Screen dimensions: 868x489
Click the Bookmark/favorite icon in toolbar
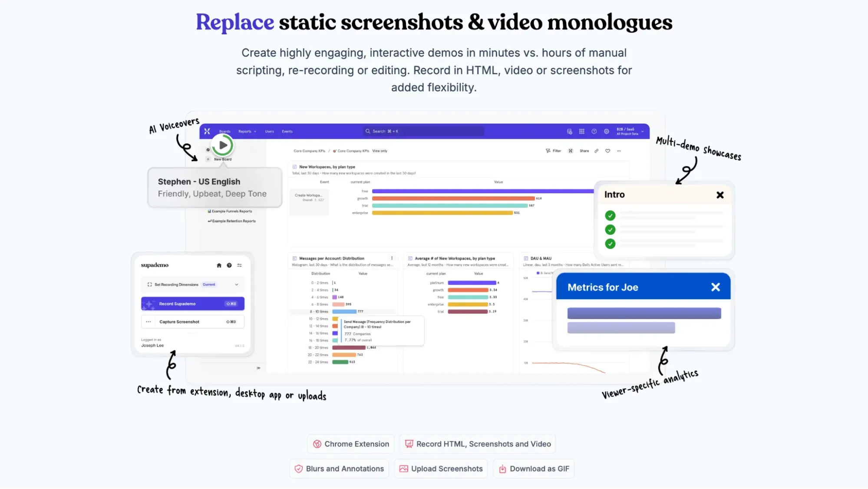coord(608,151)
